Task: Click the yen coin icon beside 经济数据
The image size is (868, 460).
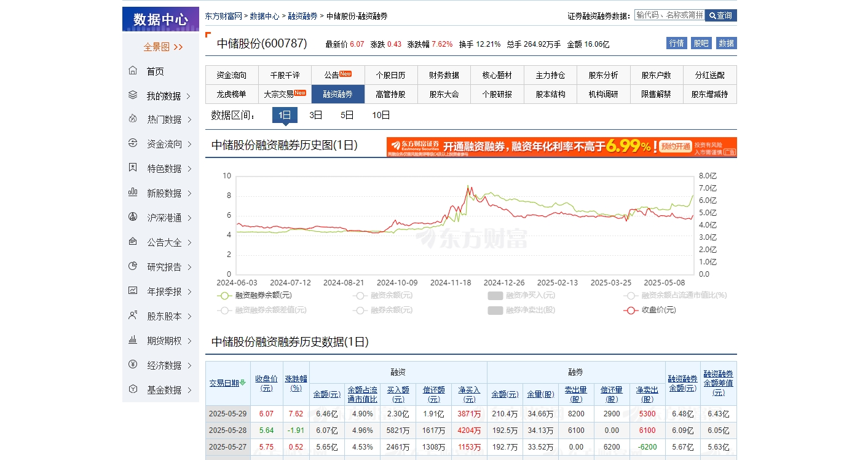Action: click(x=133, y=365)
